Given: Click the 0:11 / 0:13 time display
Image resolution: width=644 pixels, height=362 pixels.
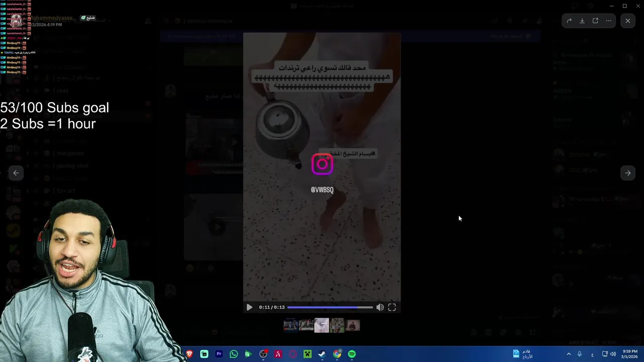Looking at the screenshot, I should 272,307.
